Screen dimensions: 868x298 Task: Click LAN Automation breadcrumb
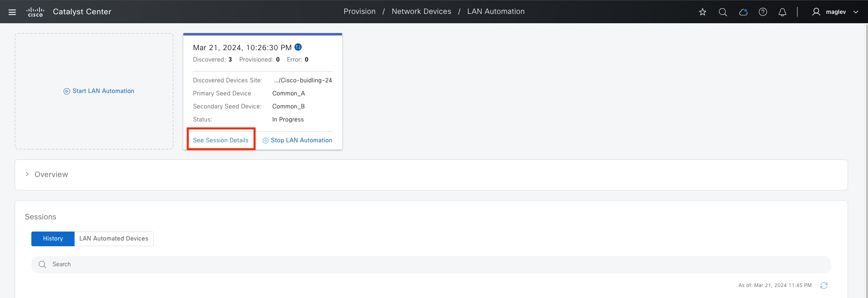click(496, 11)
